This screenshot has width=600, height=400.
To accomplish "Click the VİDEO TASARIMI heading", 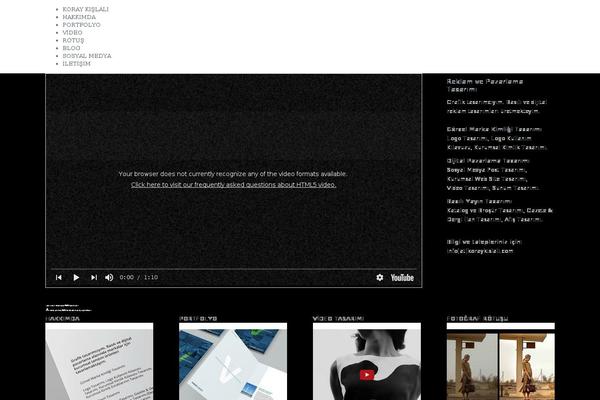I will tap(338, 318).
